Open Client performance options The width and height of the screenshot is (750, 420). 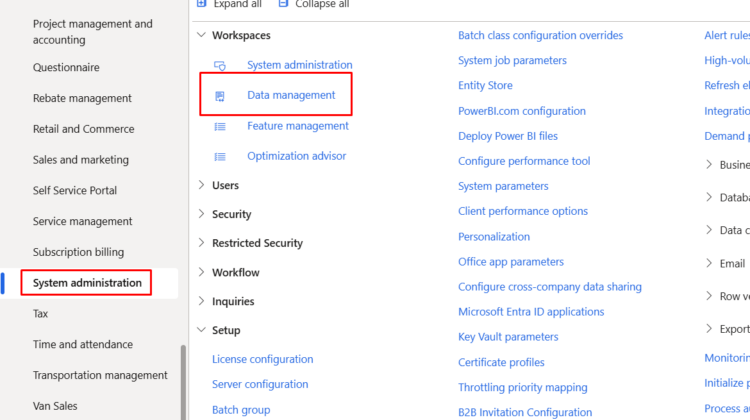(x=523, y=211)
